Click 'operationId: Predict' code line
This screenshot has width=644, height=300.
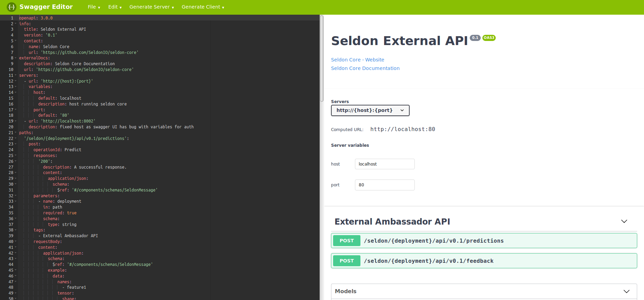(57, 150)
